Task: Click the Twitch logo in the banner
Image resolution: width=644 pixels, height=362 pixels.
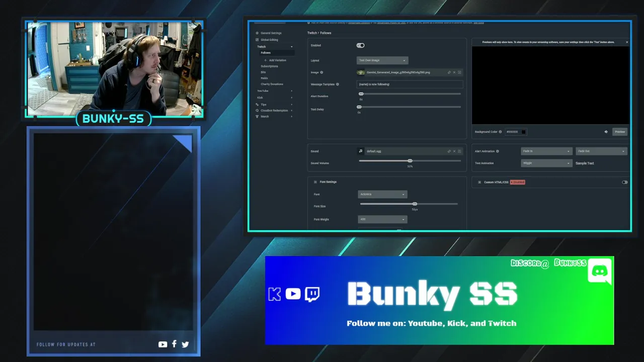Action: pos(312,294)
